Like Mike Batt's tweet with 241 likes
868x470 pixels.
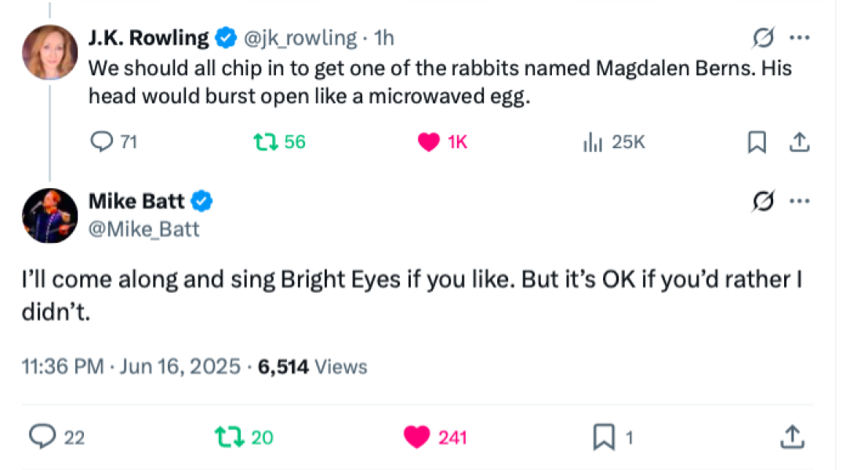[417, 436]
